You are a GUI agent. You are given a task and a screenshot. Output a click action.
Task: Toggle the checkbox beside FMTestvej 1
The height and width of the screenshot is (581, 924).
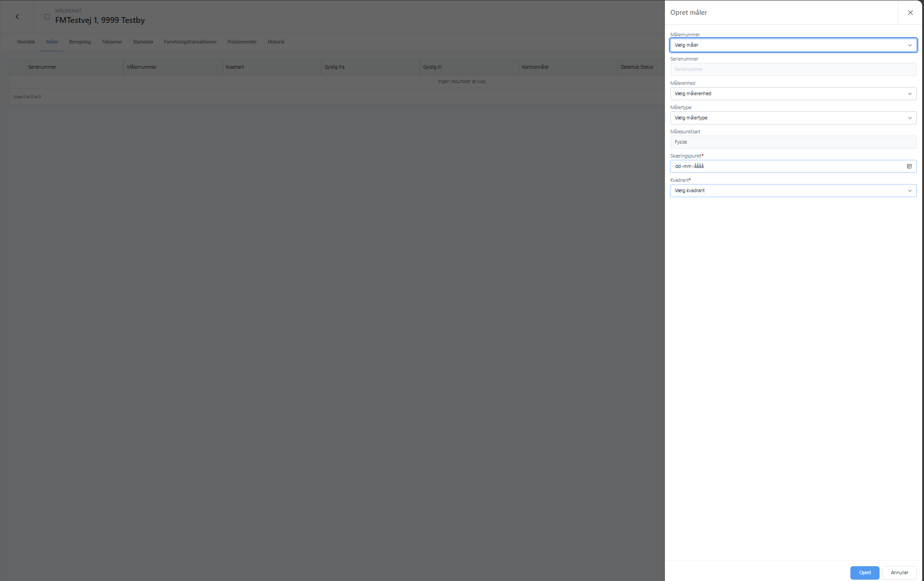pyautogui.click(x=47, y=17)
